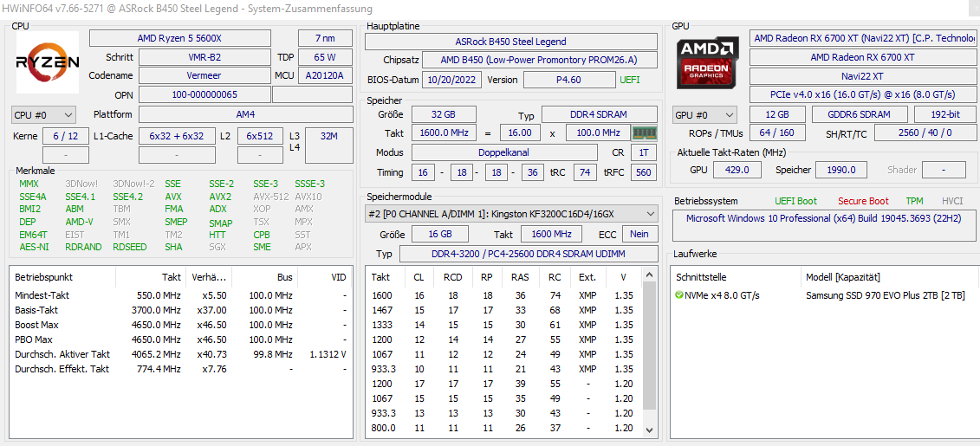The width and height of the screenshot is (980, 446).
Task: Click the AM4 platform field
Action: (x=245, y=115)
